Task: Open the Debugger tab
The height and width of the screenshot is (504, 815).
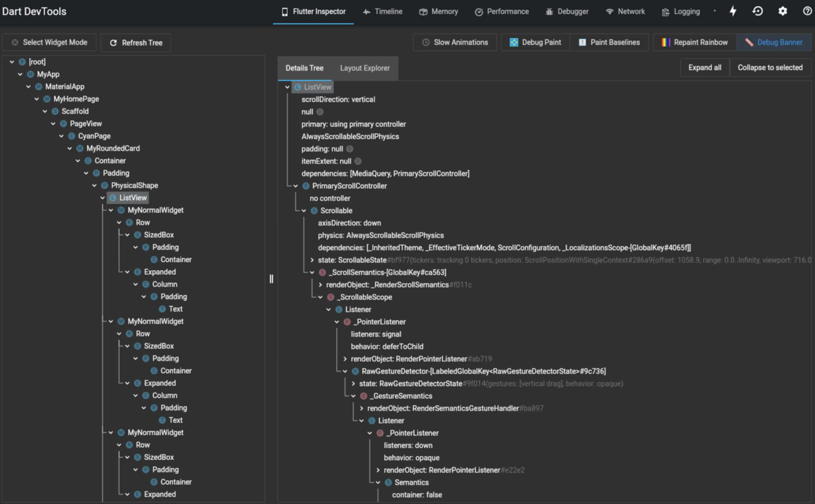Action: (567, 12)
